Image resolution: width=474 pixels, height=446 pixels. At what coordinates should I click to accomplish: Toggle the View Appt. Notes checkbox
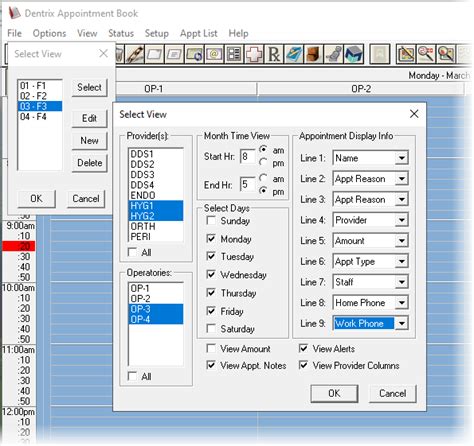pyautogui.click(x=211, y=365)
